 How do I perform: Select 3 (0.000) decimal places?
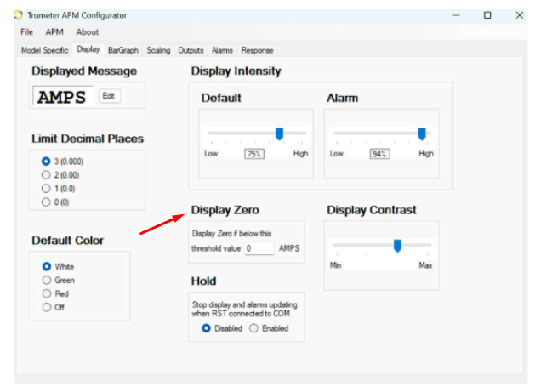coord(62,162)
